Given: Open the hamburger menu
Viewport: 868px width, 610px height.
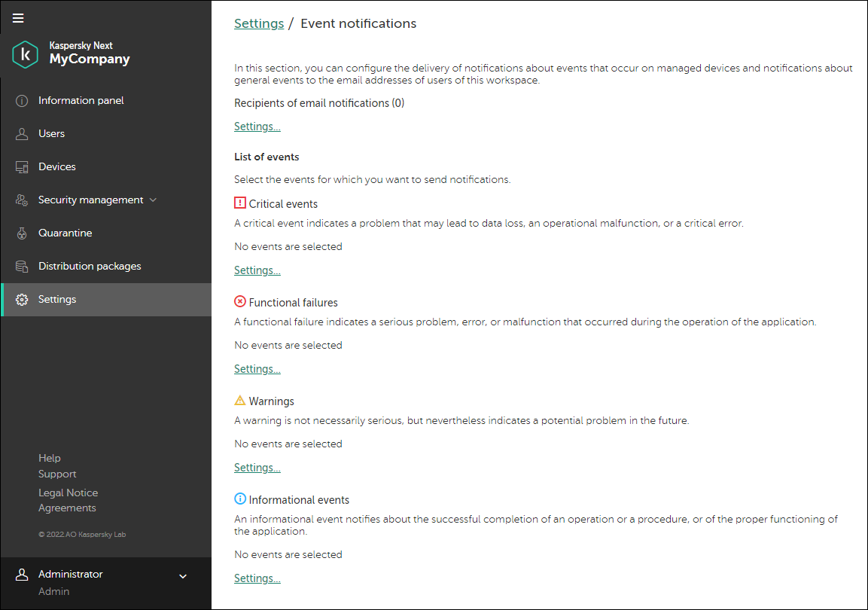Looking at the screenshot, I should click(x=18, y=18).
